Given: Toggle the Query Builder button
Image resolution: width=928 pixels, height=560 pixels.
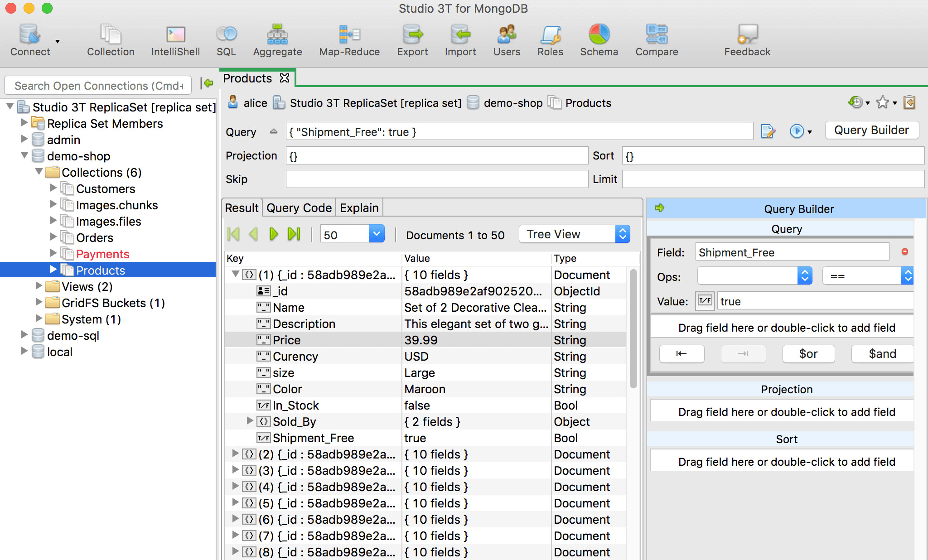Looking at the screenshot, I should (872, 130).
